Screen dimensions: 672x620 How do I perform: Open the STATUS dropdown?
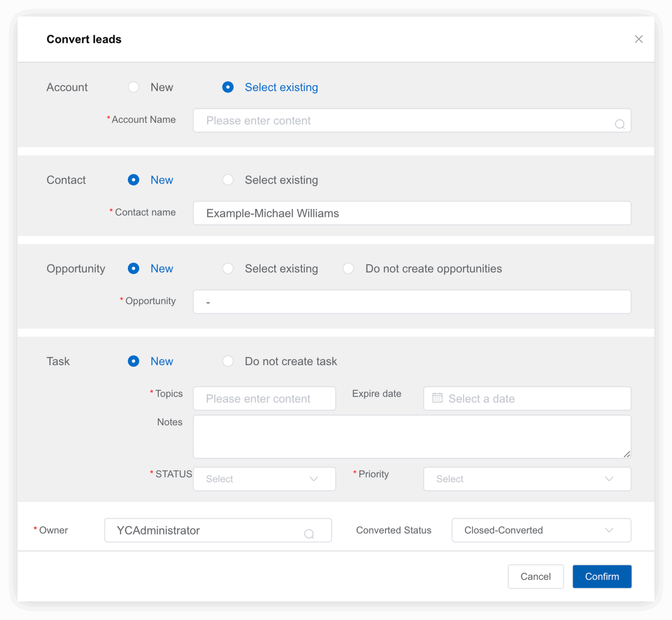point(264,479)
